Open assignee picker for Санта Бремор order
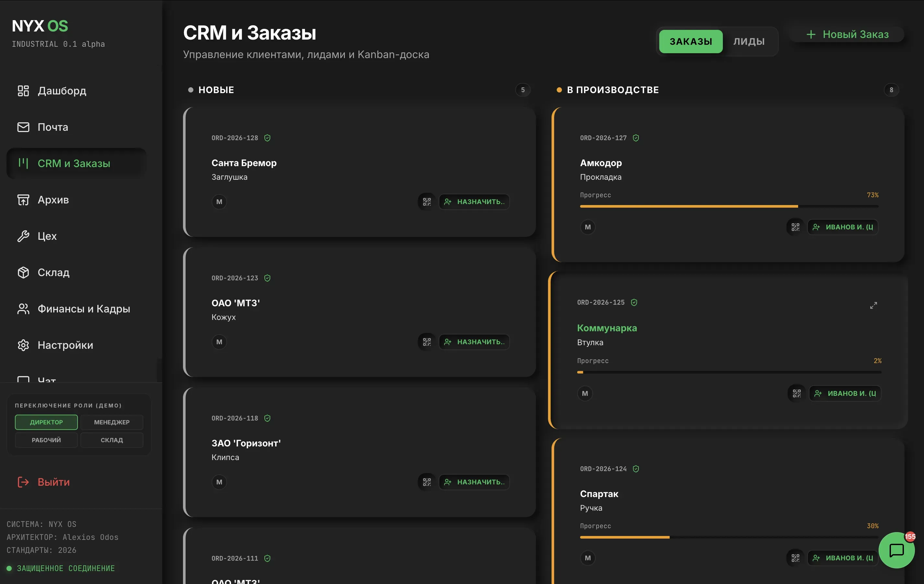 click(474, 201)
